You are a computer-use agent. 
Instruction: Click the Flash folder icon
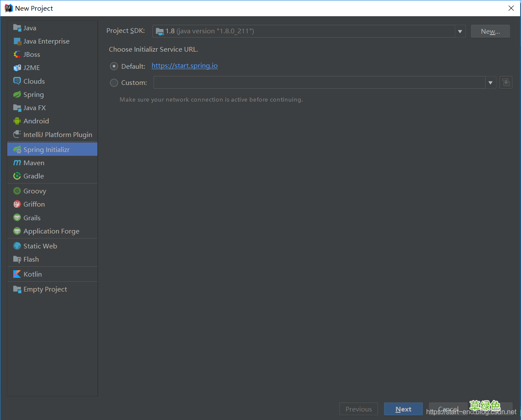(x=17, y=259)
